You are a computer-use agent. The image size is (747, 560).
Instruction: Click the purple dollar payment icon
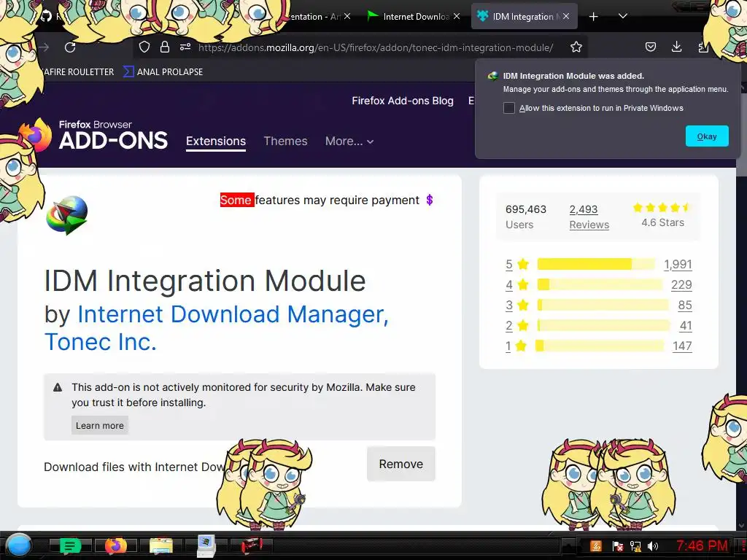coord(430,200)
